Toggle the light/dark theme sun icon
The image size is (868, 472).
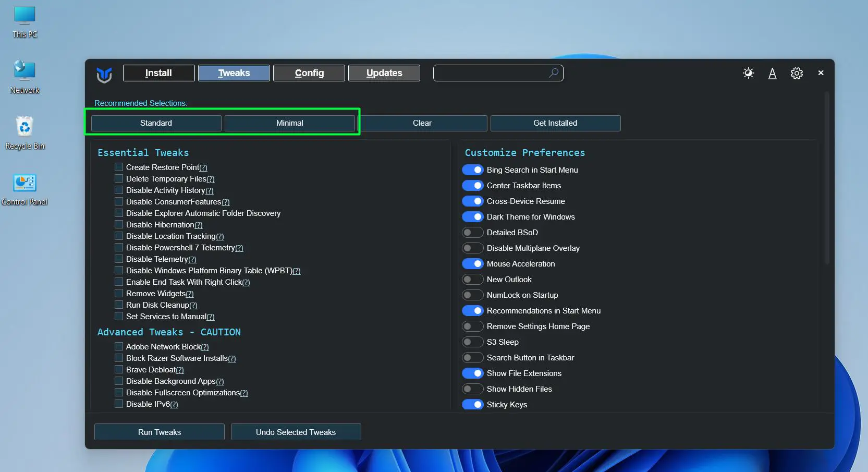(748, 73)
